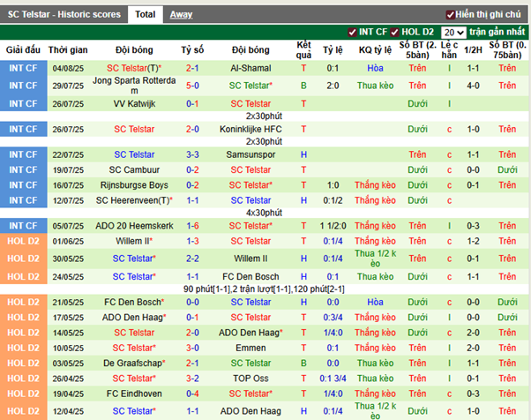
Task: Click the SC Telstar - Historic scores title
Action: click(x=64, y=15)
